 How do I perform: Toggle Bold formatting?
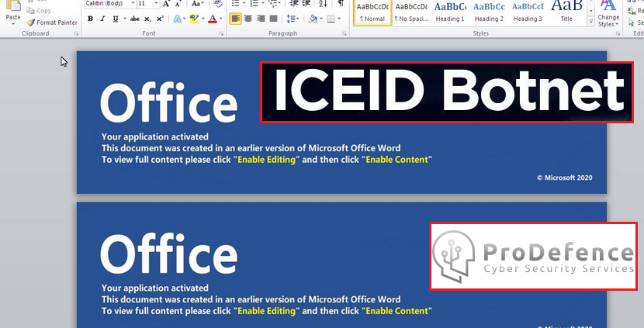pos(90,19)
